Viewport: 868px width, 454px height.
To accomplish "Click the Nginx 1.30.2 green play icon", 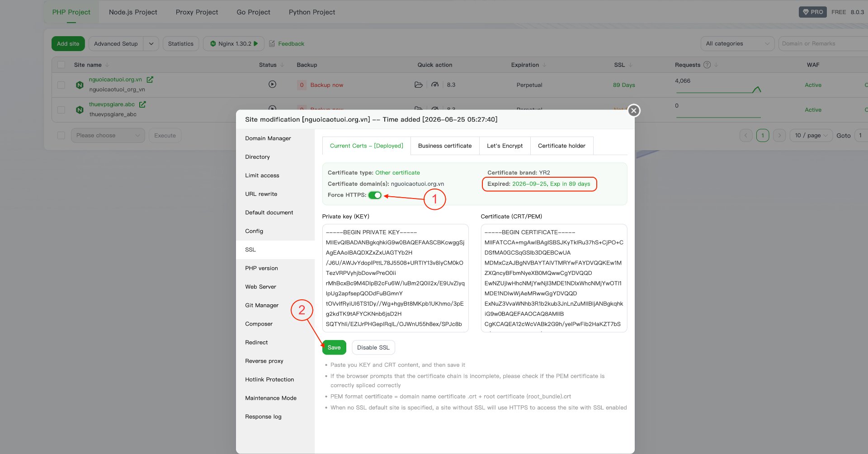I will 256,44.
